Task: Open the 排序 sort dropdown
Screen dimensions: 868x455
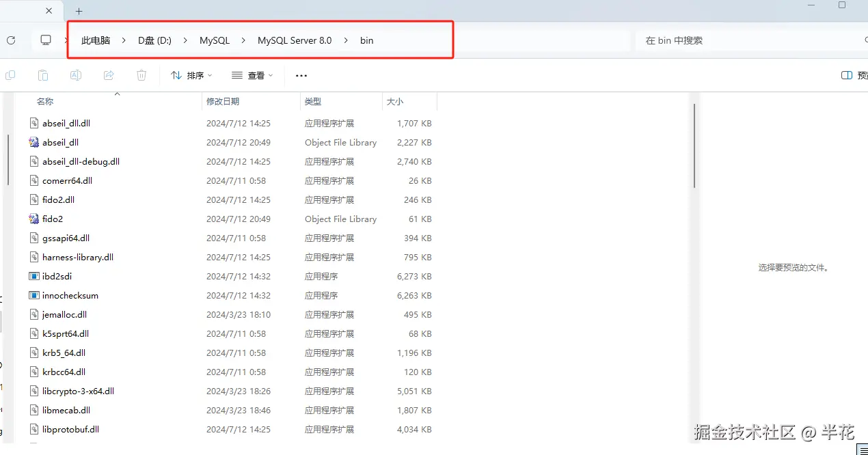Action: [x=191, y=75]
